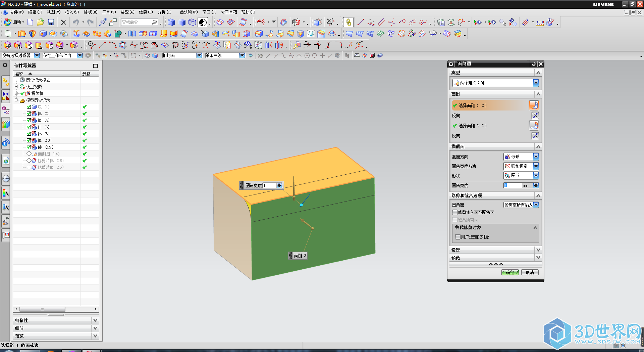Select the static wireframe render icon
The width and height of the screenshot is (644, 352).
coord(192,22)
